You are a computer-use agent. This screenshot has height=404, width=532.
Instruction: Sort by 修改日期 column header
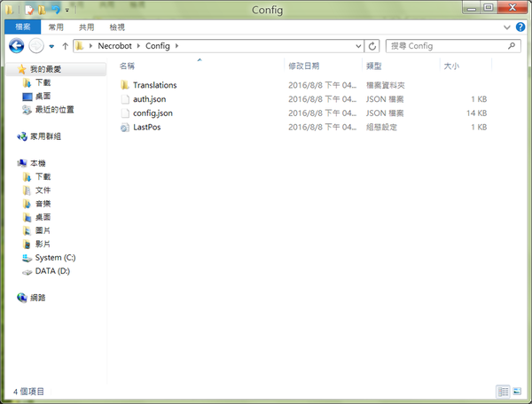click(303, 66)
